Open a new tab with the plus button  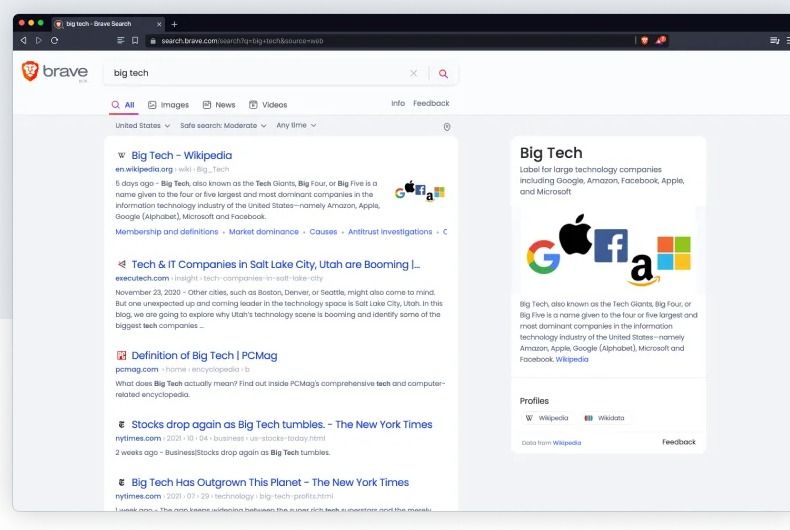point(174,23)
